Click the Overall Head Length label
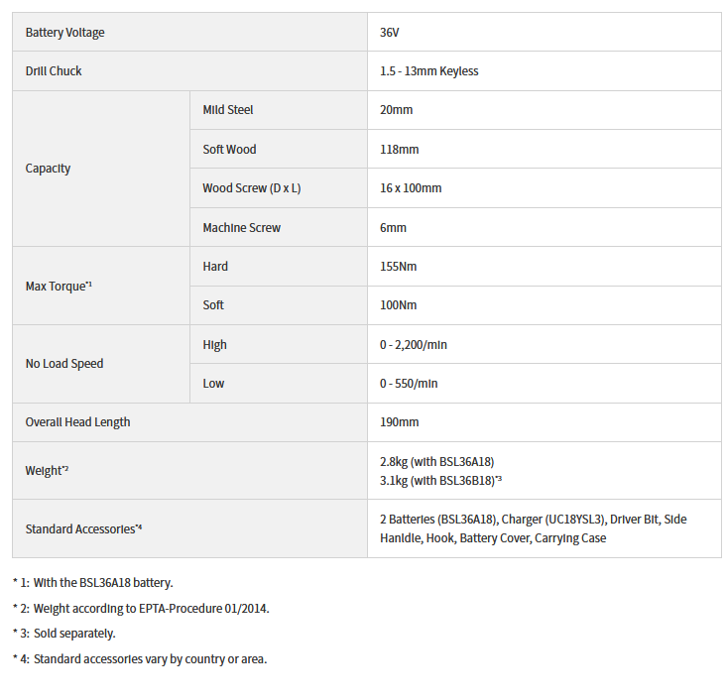Viewport: 728px width, 700px height. click(x=77, y=422)
